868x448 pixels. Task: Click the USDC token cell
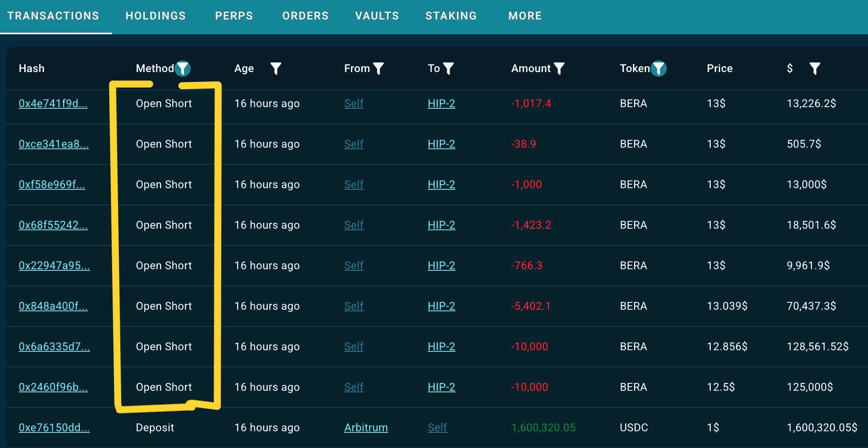(634, 428)
